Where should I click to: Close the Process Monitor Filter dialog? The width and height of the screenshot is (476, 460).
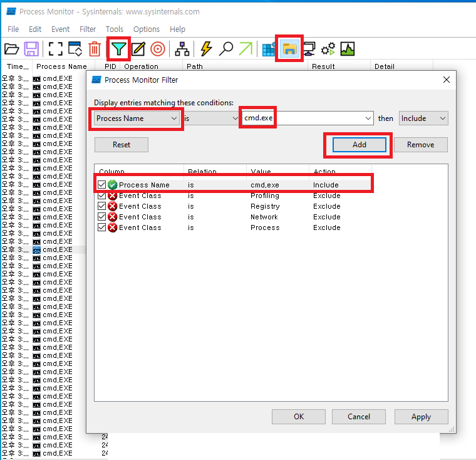(x=446, y=80)
